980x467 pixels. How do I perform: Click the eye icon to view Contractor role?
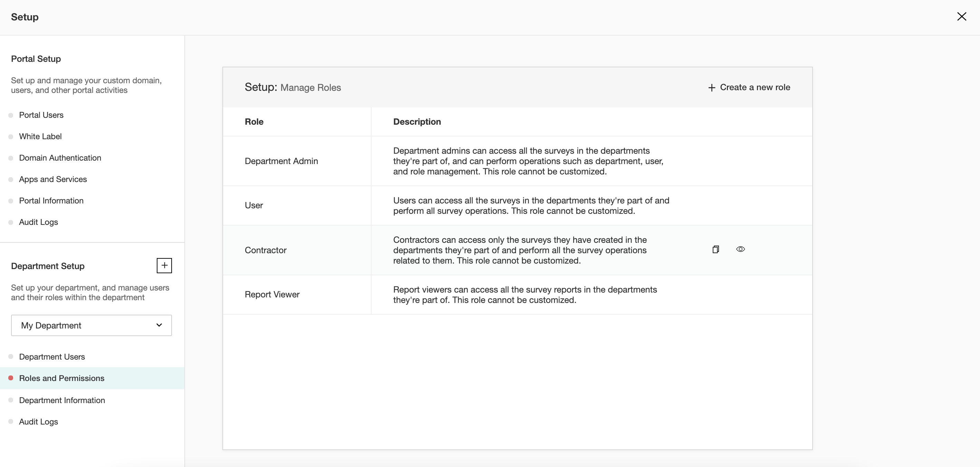pos(740,249)
